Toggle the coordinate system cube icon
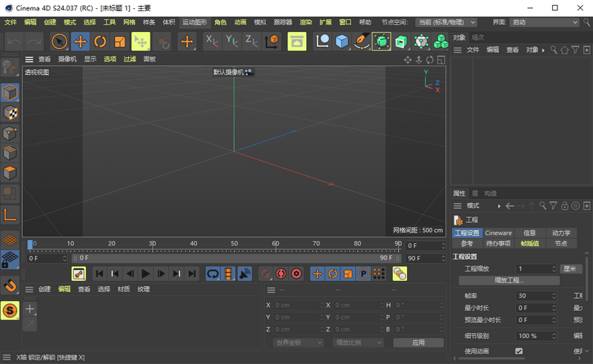 click(x=271, y=42)
